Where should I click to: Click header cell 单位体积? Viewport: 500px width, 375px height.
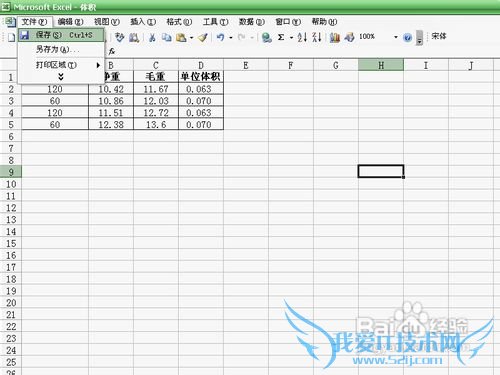pos(201,77)
